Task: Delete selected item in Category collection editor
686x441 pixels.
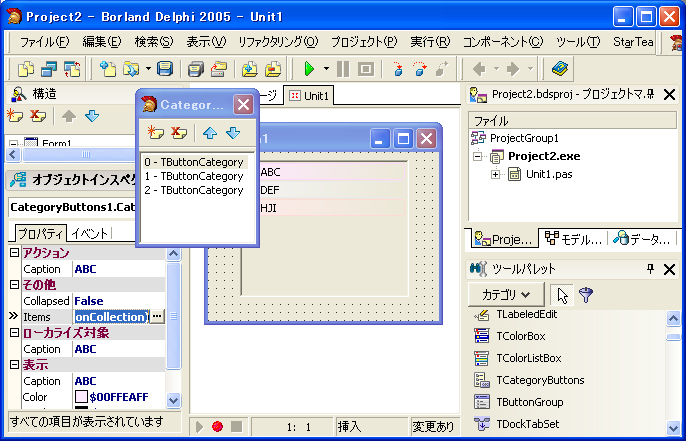Action: (x=178, y=133)
